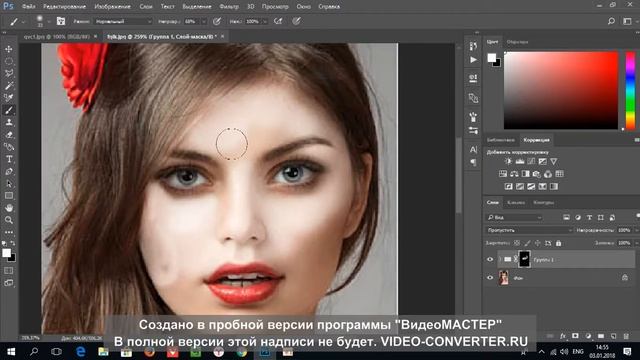Screen dimensions: 640x360
Task: Open the brush preset picker arrow
Action: click(48, 22)
